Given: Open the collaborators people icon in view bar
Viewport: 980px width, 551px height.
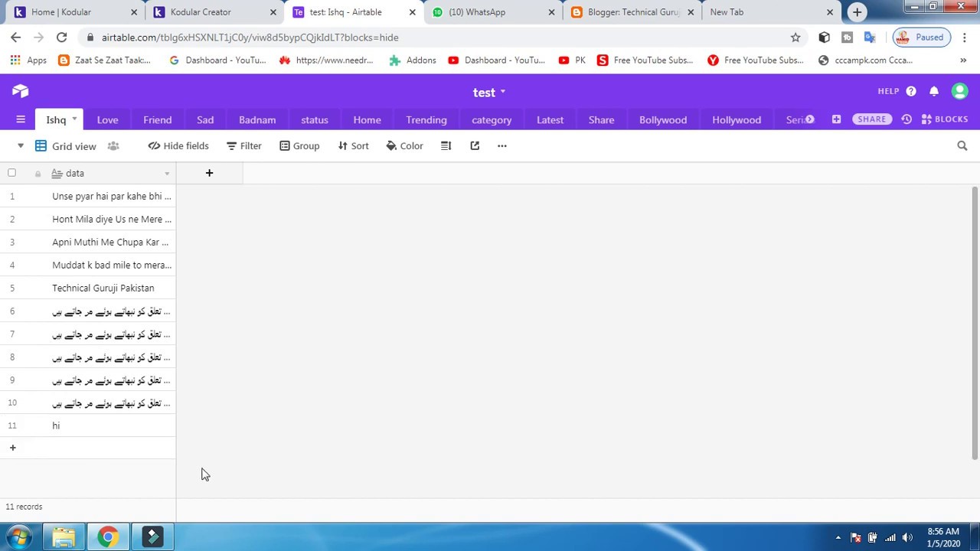Looking at the screenshot, I should coord(113,146).
